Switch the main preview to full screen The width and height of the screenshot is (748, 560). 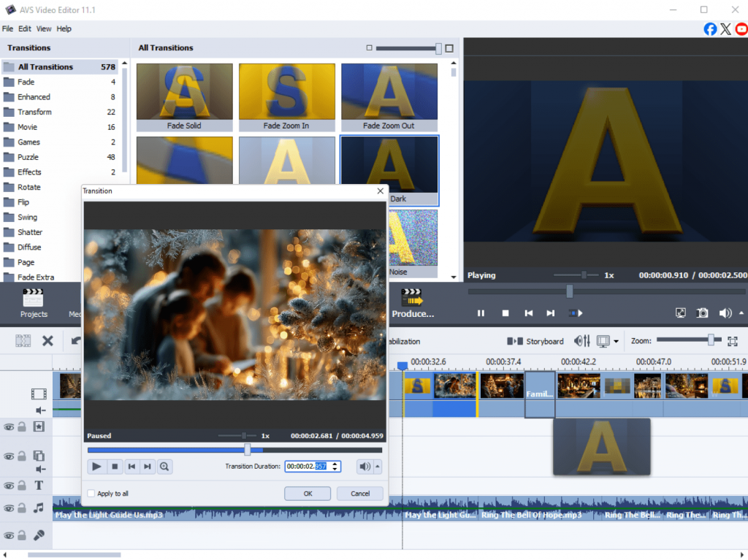tap(680, 312)
